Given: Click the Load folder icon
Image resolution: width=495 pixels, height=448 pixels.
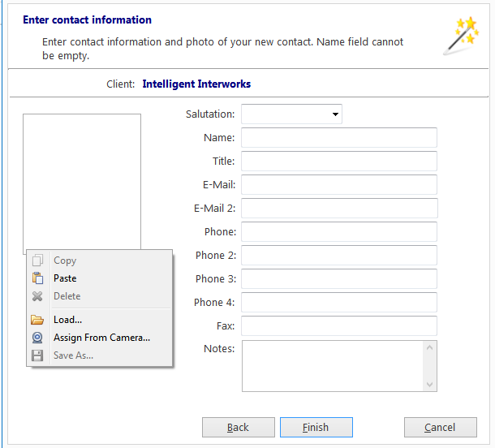Looking at the screenshot, I should coord(37,320).
